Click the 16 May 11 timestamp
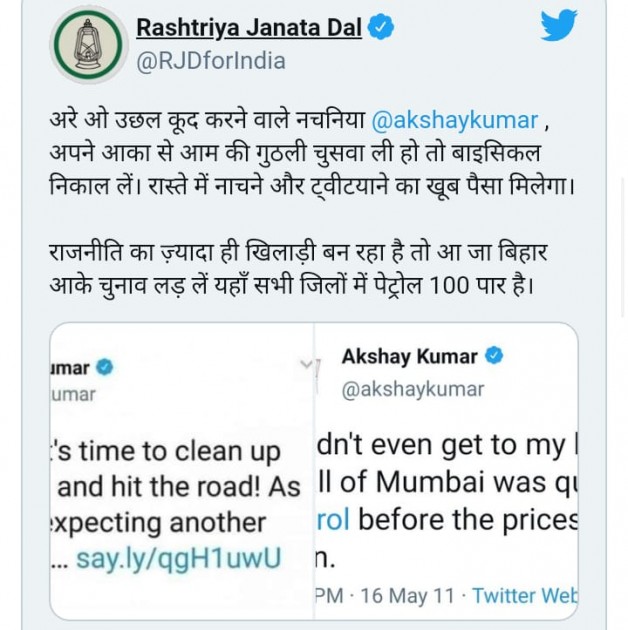Viewport: 628px width, 630px height. point(407,595)
